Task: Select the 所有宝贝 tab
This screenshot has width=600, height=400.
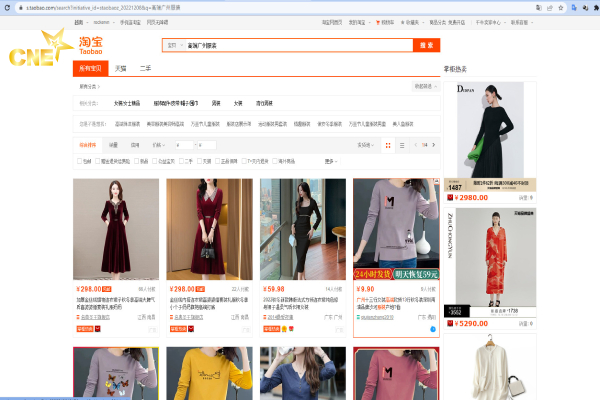Action: [x=90, y=69]
